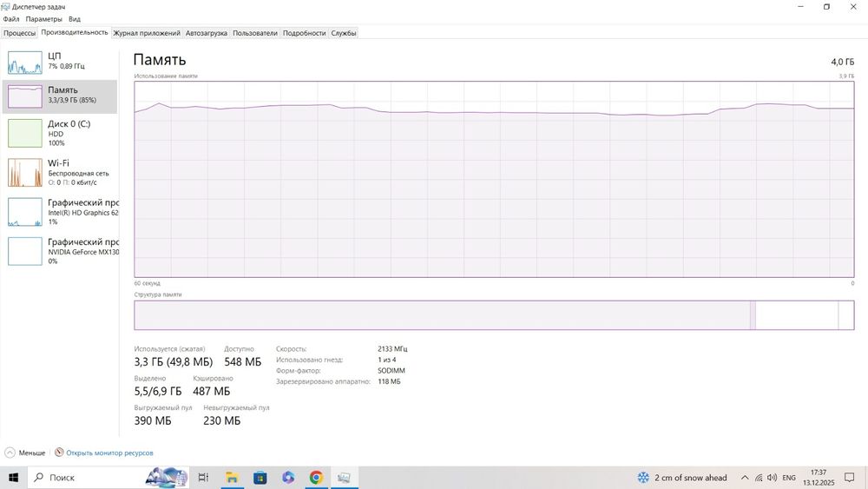The width and height of the screenshot is (868, 489).
Task: Click the 390 МБ paged pool value
Action: point(153,420)
